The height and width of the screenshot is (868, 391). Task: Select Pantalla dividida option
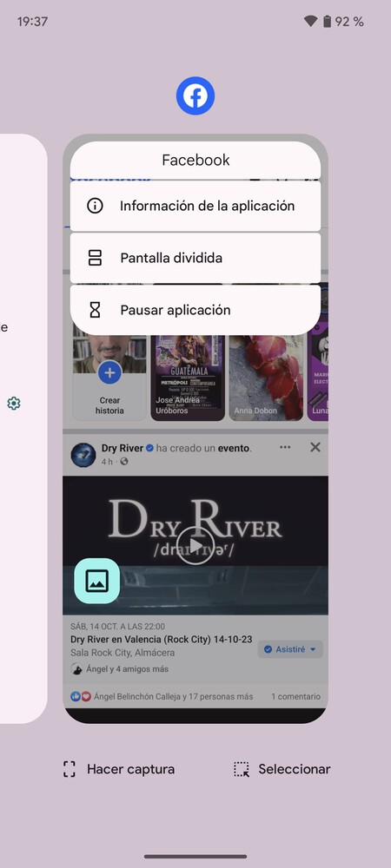pos(195,258)
